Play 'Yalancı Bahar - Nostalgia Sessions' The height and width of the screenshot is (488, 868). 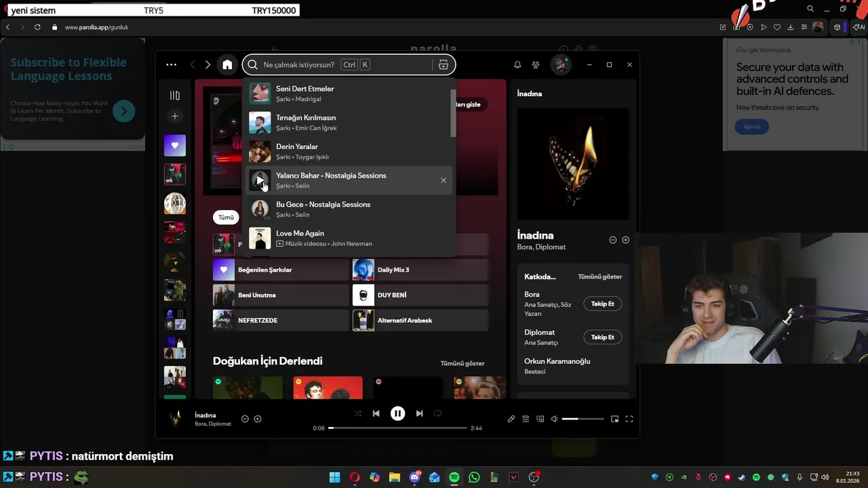(260, 180)
